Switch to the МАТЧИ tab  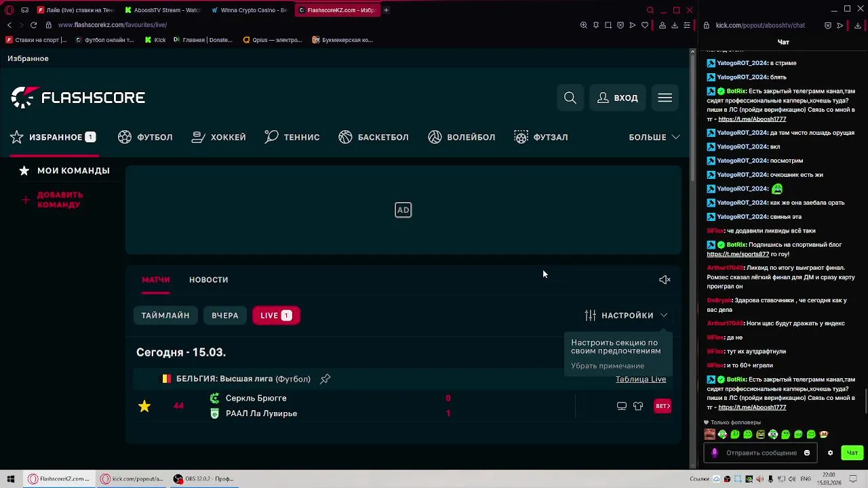155,279
